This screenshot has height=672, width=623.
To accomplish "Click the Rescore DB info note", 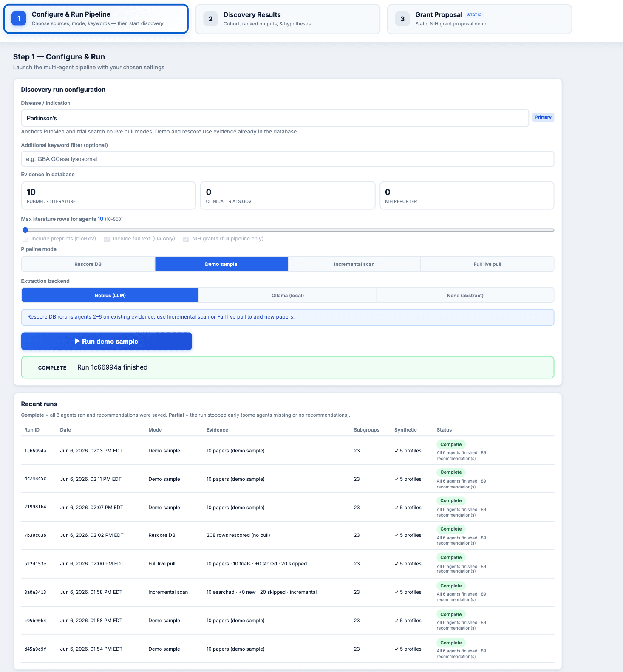I will [x=288, y=317].
